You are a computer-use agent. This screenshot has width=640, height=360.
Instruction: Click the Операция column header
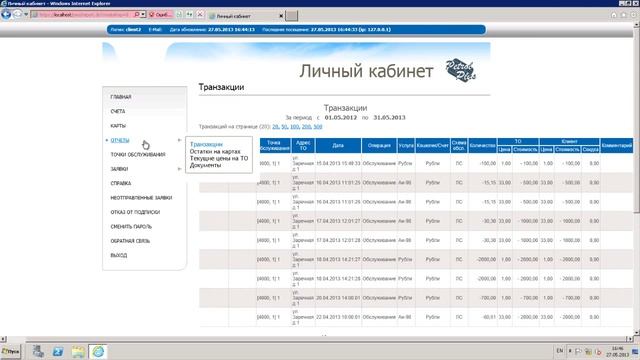[379, 146]
